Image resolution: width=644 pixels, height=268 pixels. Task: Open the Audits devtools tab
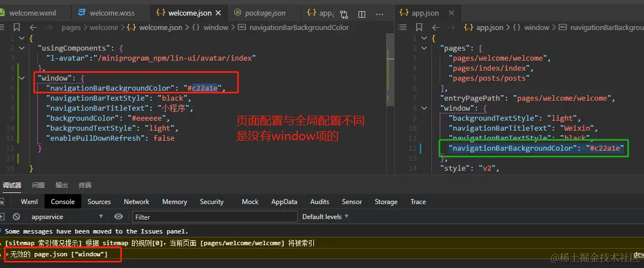coord(319,201)
